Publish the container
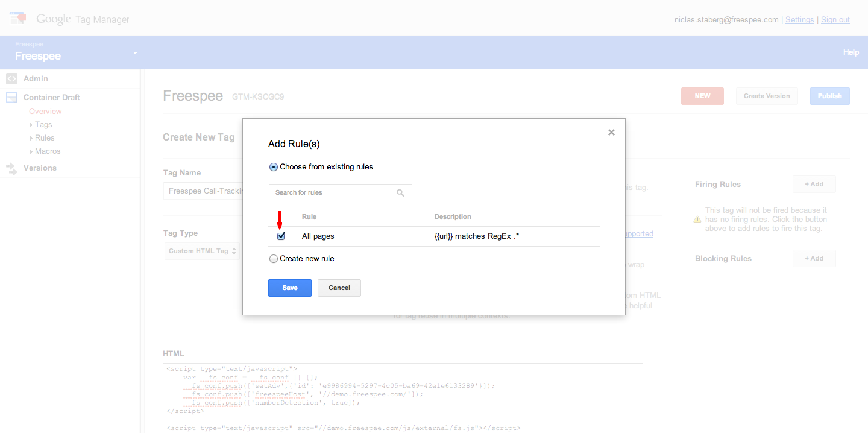This screenshot has width=868, height=433. (830, 96)
